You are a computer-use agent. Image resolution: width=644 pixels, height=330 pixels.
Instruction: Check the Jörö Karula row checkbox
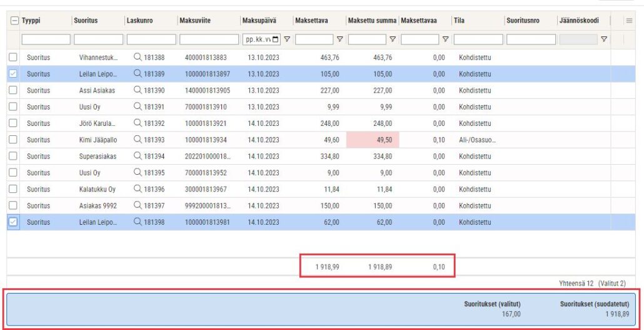13,123
